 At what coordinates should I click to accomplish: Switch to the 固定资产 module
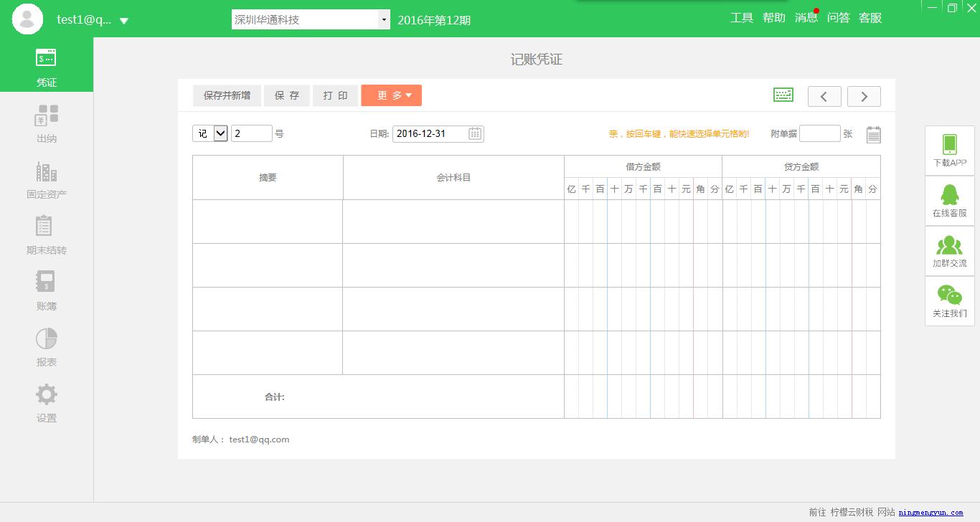46,177
